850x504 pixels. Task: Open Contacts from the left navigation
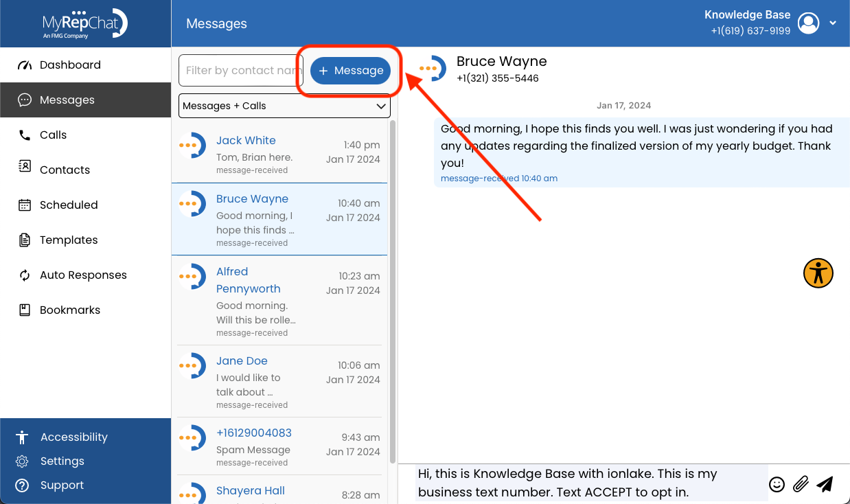[x=65, y=170]
